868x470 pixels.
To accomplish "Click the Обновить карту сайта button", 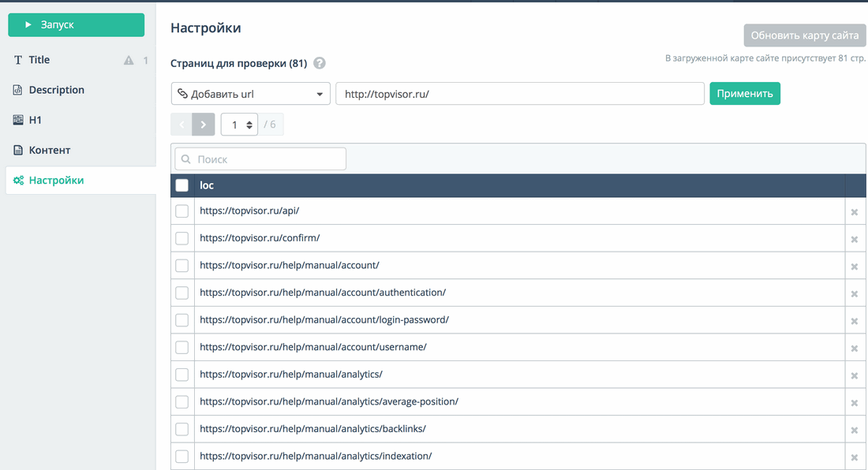I will 804,35.
